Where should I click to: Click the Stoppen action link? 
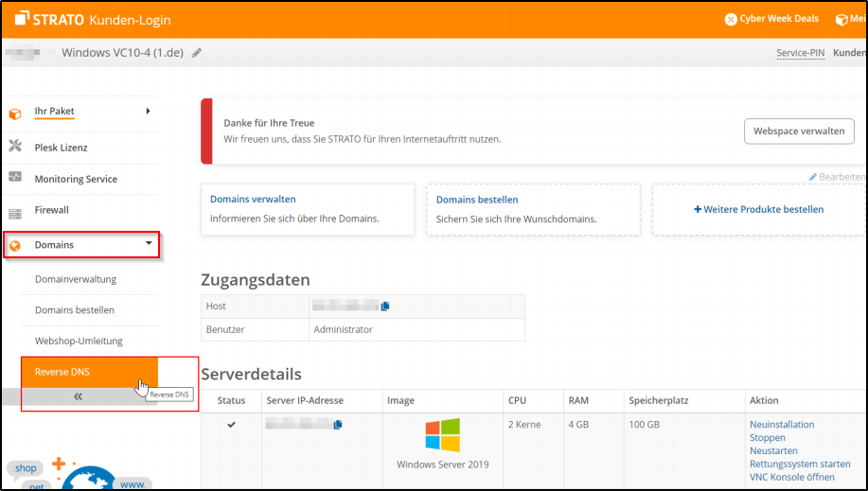[x=768, y=438]
